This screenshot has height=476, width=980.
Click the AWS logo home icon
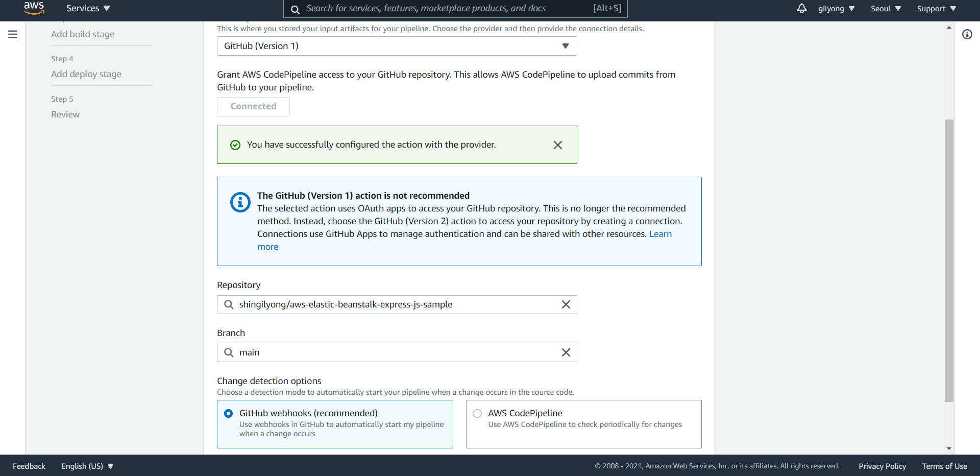pyautogui.click(x=34, y=8)
